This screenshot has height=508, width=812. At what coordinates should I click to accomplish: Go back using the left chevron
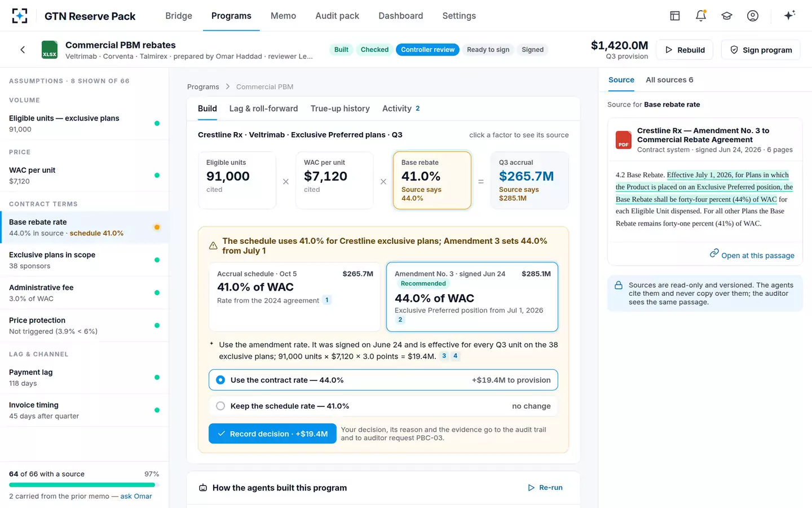pos(23,50)
